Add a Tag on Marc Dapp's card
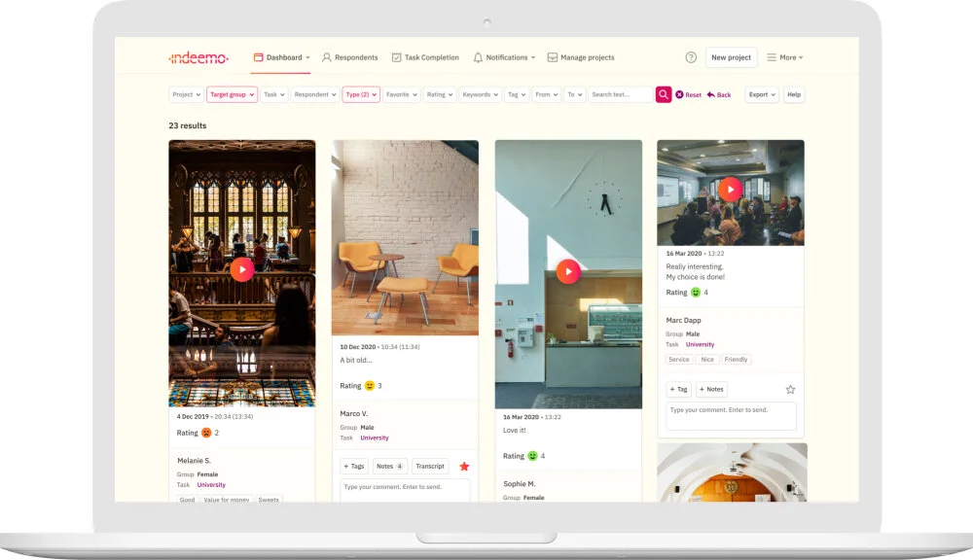Viewport: 973px width, 560px height. (x=679, y=390)
